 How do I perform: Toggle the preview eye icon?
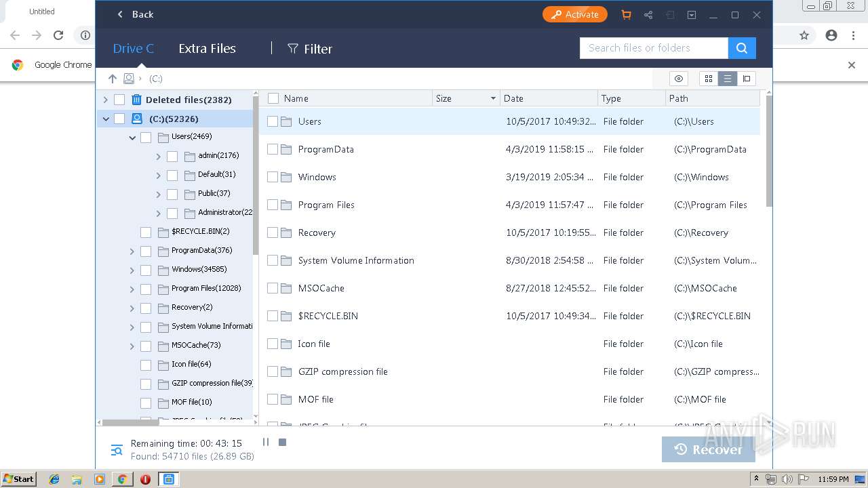[679, 79]
